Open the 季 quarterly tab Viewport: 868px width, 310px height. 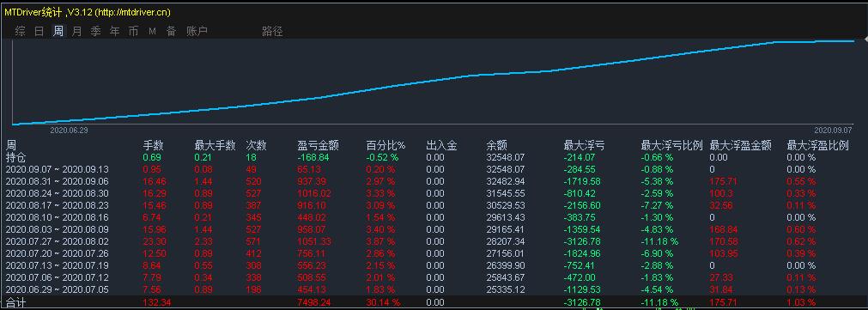click(96, 31)
